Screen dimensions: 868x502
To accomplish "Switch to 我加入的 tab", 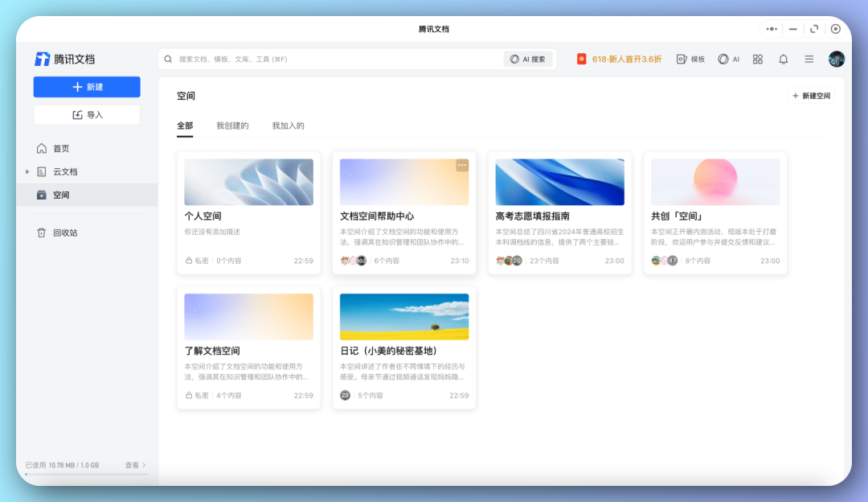I will tap(288, 125).
